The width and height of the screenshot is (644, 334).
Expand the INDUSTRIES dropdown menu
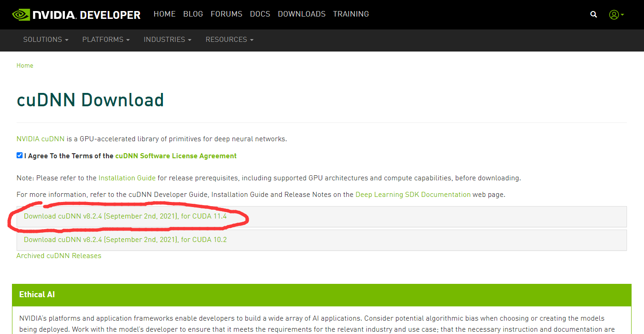pos(168,40)
